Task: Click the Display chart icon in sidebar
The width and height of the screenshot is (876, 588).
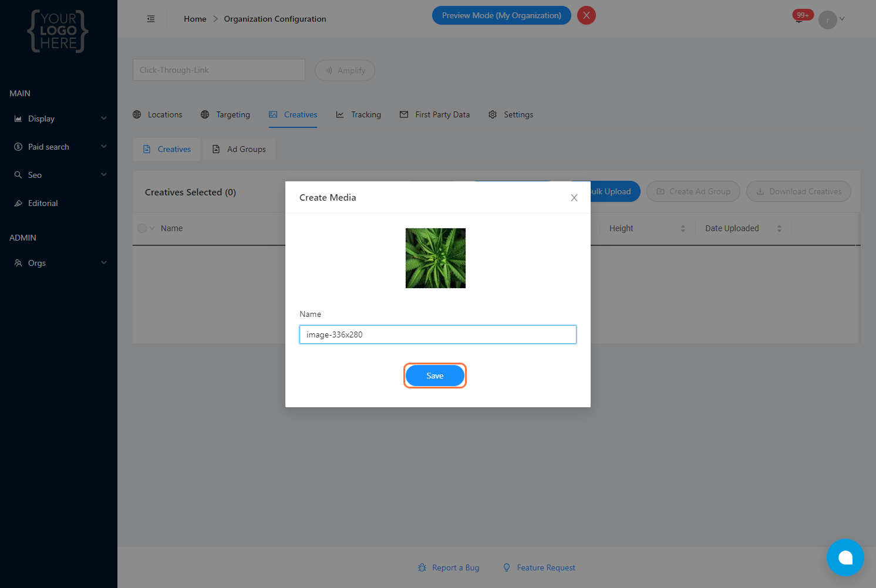Action: [x=18, y=119]
